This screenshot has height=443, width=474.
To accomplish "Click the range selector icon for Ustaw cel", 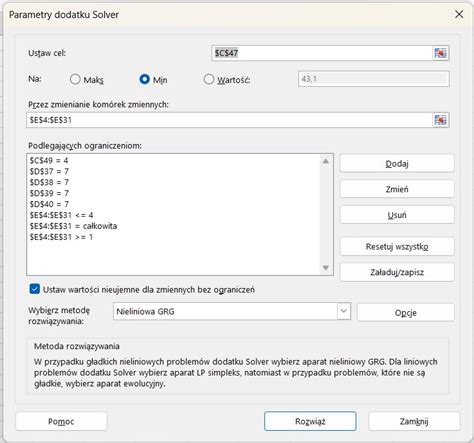I will pos(440,53).
